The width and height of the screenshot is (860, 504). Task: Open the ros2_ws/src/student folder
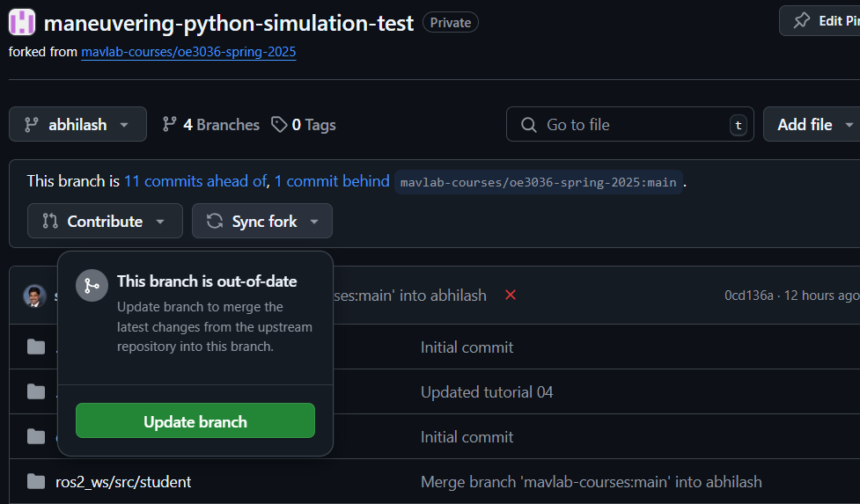[123, 481]
